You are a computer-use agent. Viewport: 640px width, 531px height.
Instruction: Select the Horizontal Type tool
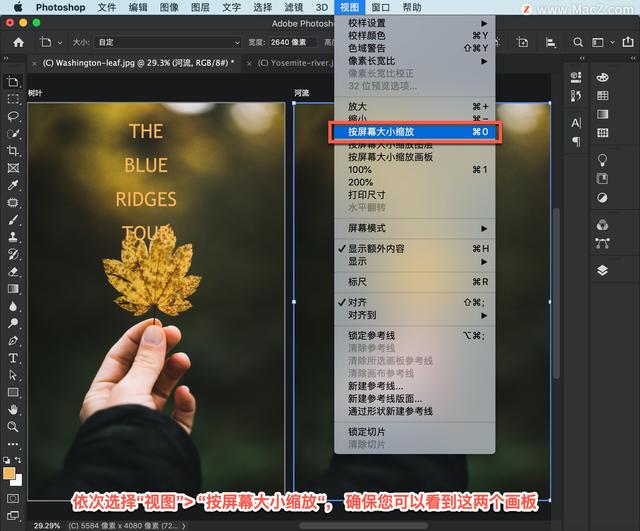click(x=13, y=358)
